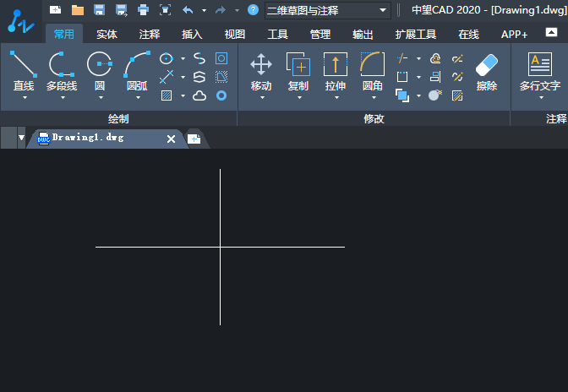Select the Drawing1.dwg document tab
The height and width of the screenshot is (392, 568).
pyautogui.click(x=106, y=138)
